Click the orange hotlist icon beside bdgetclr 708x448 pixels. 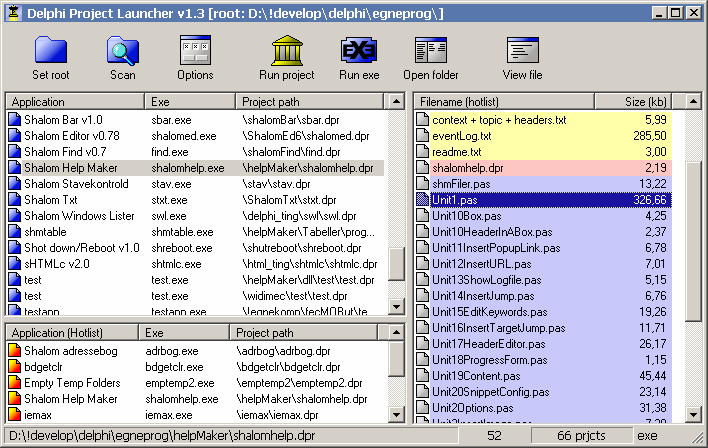[14, 367]
